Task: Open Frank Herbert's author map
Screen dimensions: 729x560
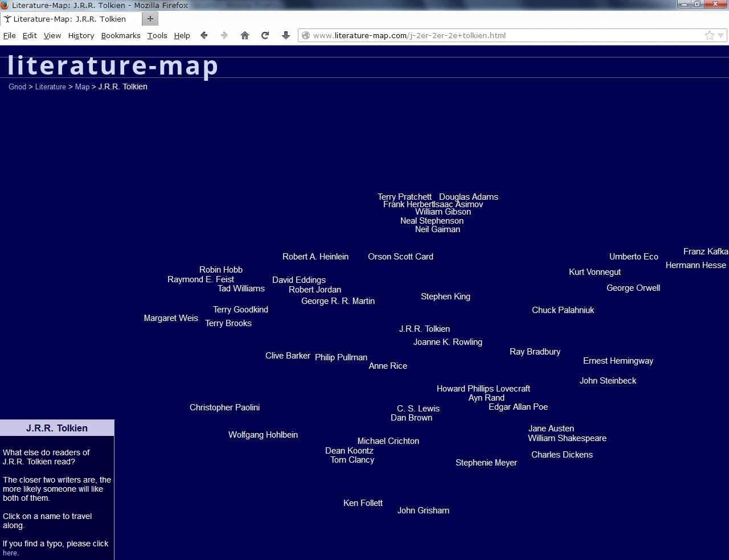Action: 408,204
